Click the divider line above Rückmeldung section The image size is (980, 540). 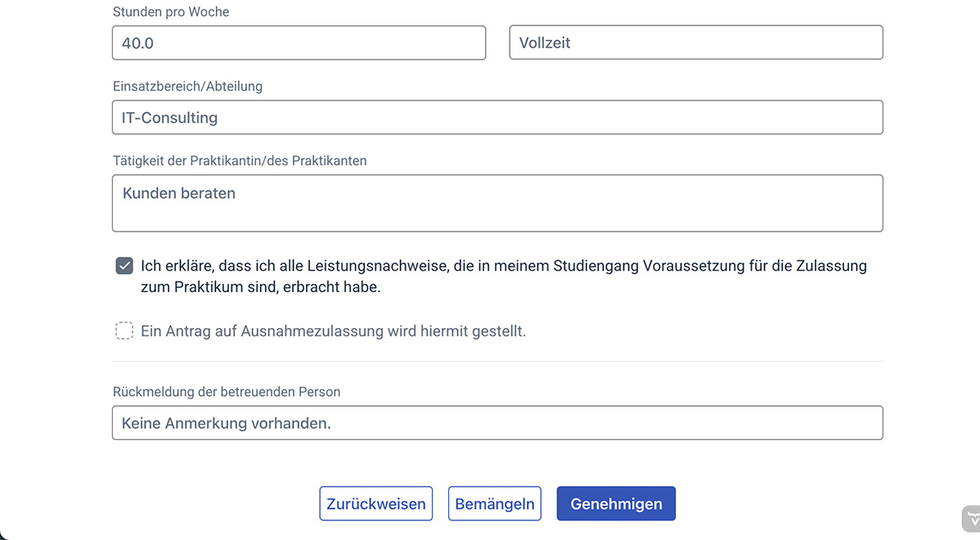(x=497, y=361)
